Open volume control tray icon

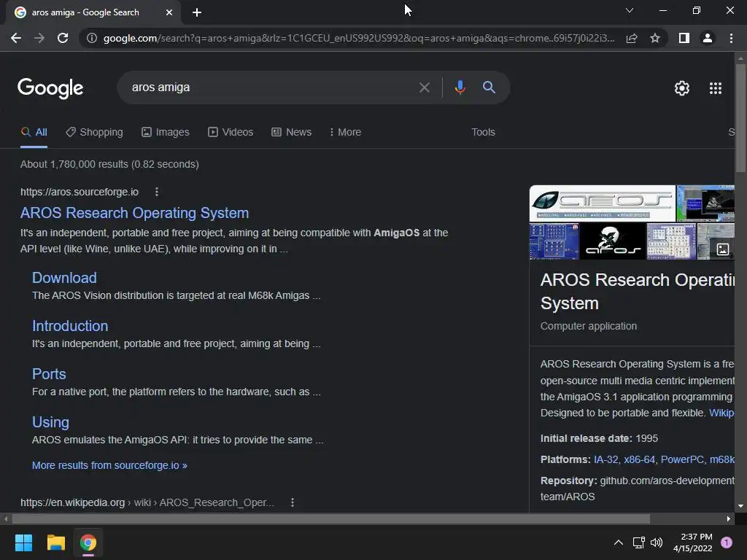657,542
